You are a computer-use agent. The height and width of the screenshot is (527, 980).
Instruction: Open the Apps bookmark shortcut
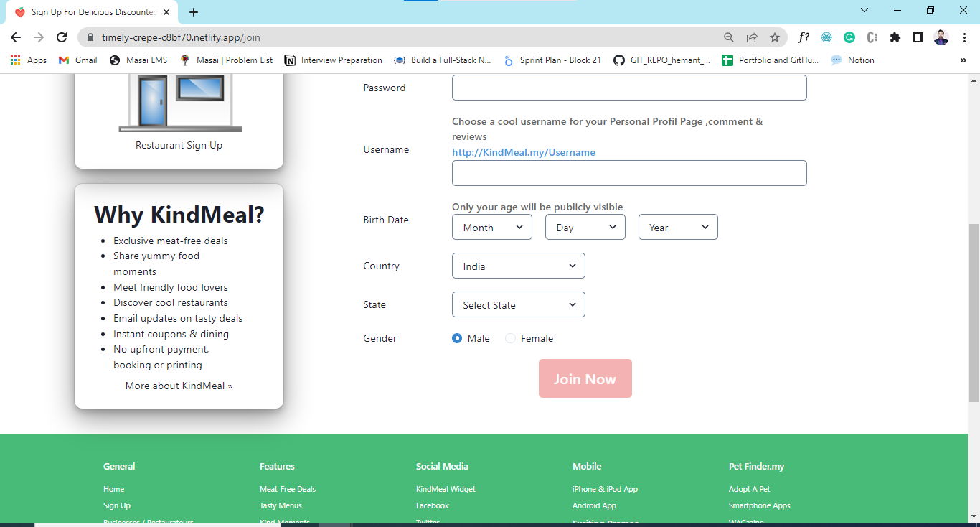[29, 60]
